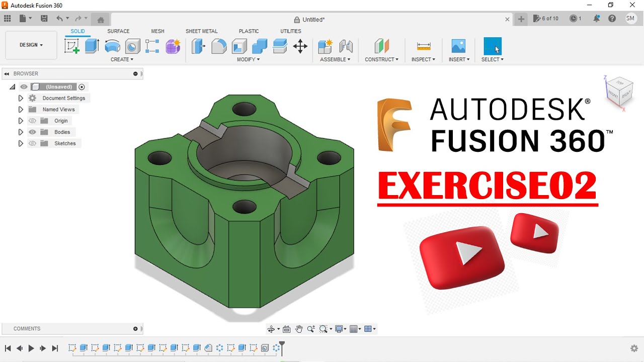Select the Combine tool
This screenshot has height=362, width=644.
point(260,46)
